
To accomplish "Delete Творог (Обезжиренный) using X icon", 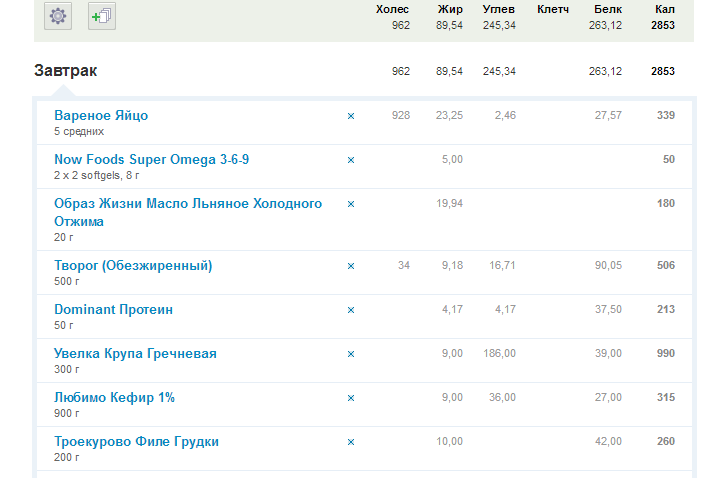I will pyautogui.click(x=351, y=266).
